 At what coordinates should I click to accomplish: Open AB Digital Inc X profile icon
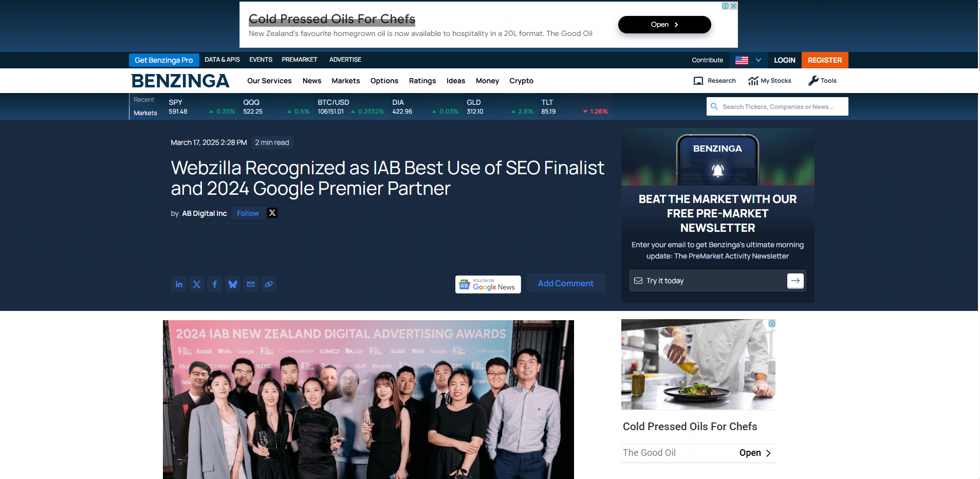pyautogui.click(x=272, y=213)
